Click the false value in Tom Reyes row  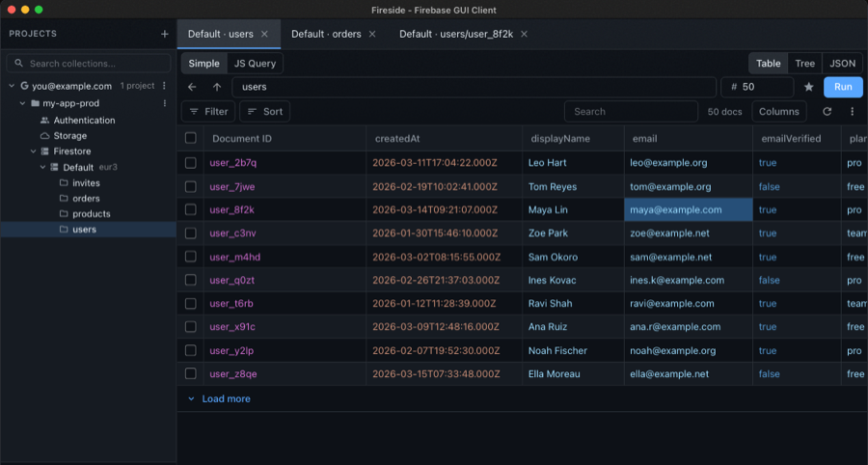coord(769,186)
